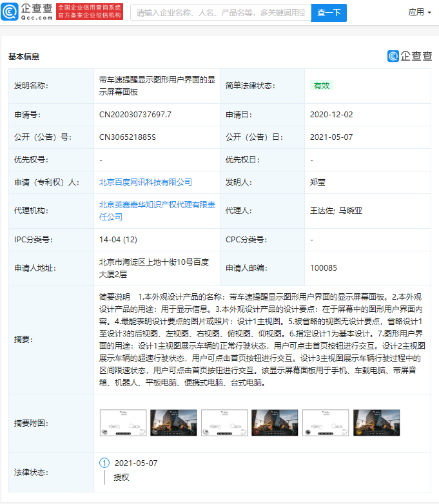Click the IPC classification 14-04 (12)
The width and height of the screenshot is (439, 504).
coord(118,240)
